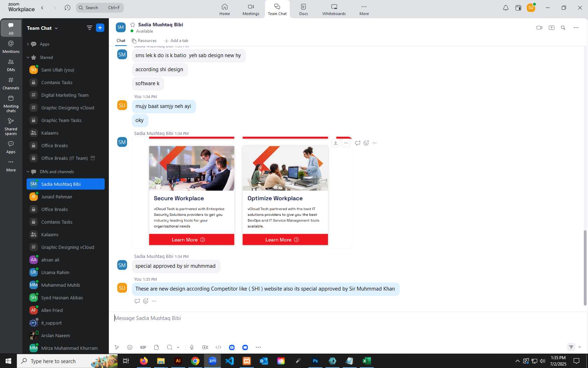Open the send options dropdown arrow

tap(580, 347)
